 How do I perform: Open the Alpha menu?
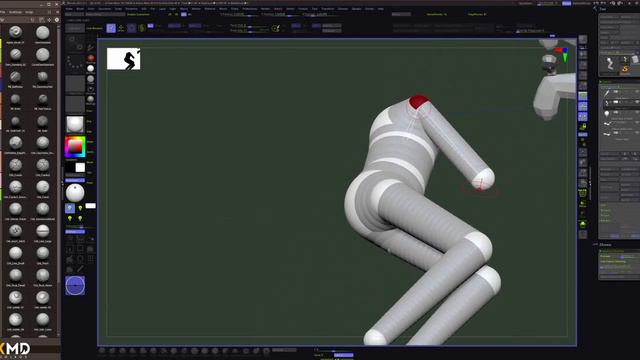coord(69,9)
